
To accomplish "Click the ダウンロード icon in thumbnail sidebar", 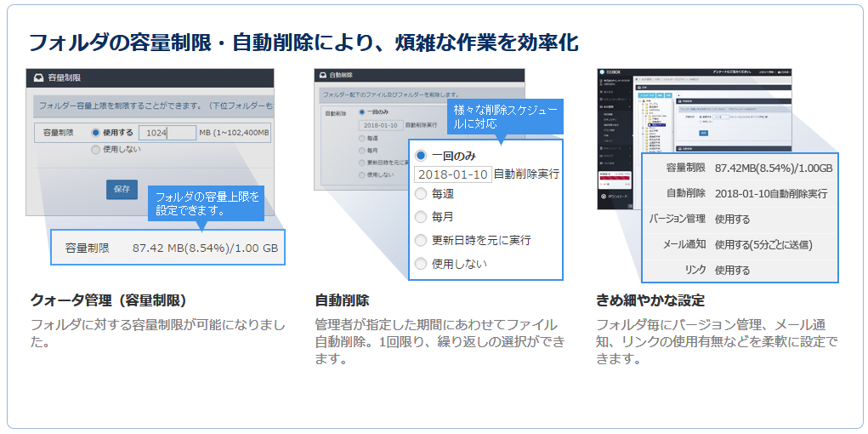I will coord(604,196).
